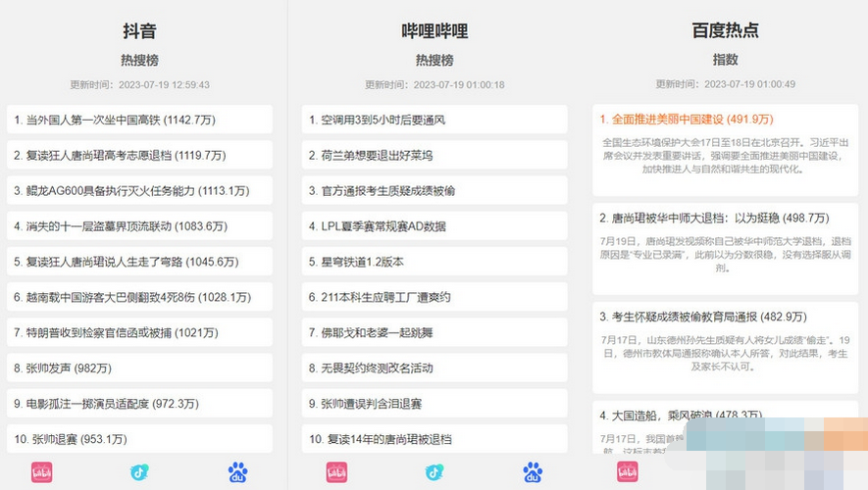Select 张帅退赛 (953.1万) entry
The width and height of the screenshot is (868, 490).
[139, 439]
